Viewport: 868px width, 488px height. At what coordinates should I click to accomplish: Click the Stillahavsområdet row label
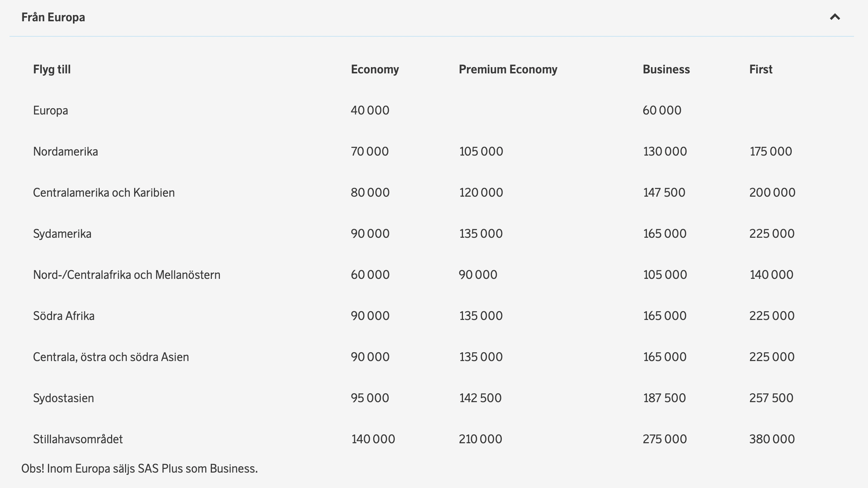click(78, 439)
